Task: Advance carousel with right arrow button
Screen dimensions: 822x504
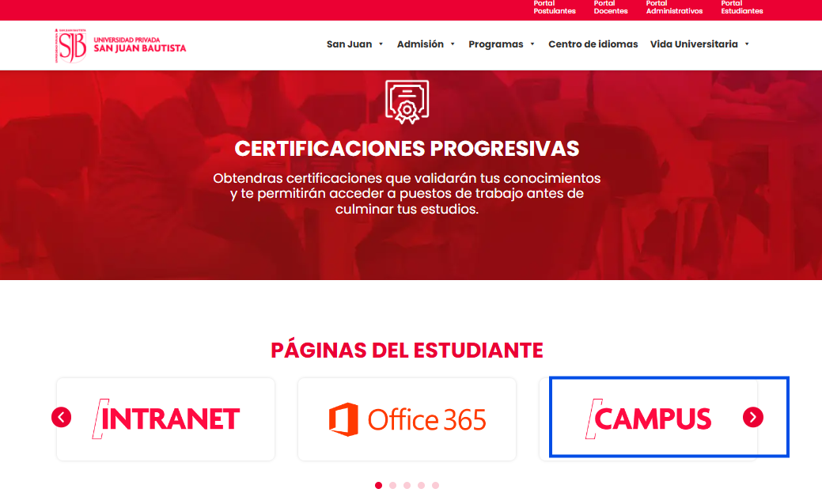Action: point(753,418)
